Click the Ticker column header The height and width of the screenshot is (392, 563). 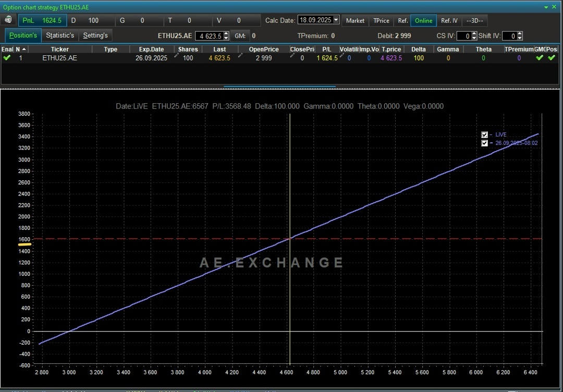[59, 49]
